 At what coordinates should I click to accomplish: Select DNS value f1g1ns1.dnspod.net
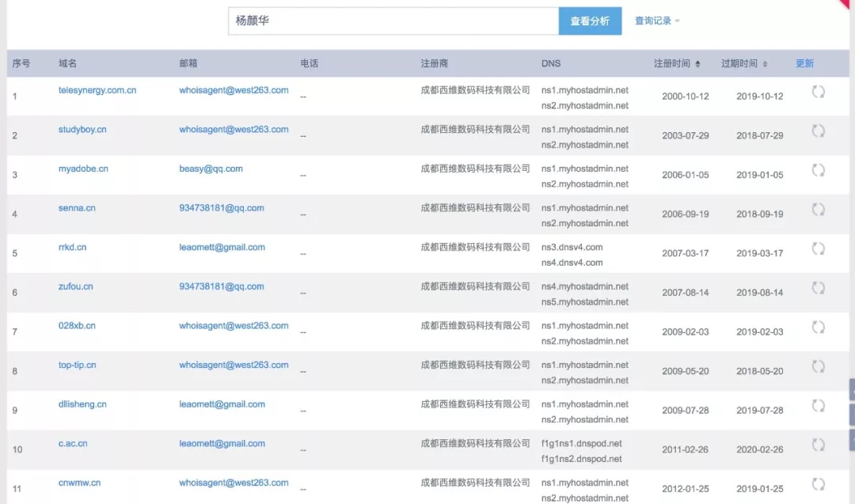point(581,443)
